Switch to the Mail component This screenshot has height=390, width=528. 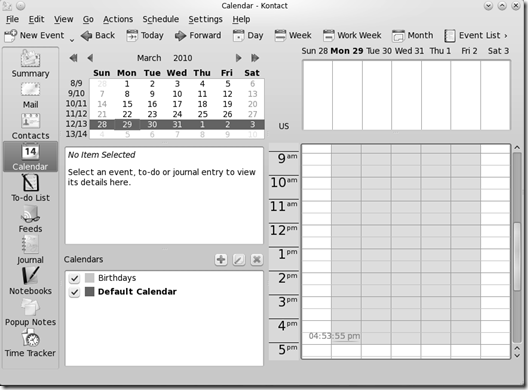pos(30,96)
